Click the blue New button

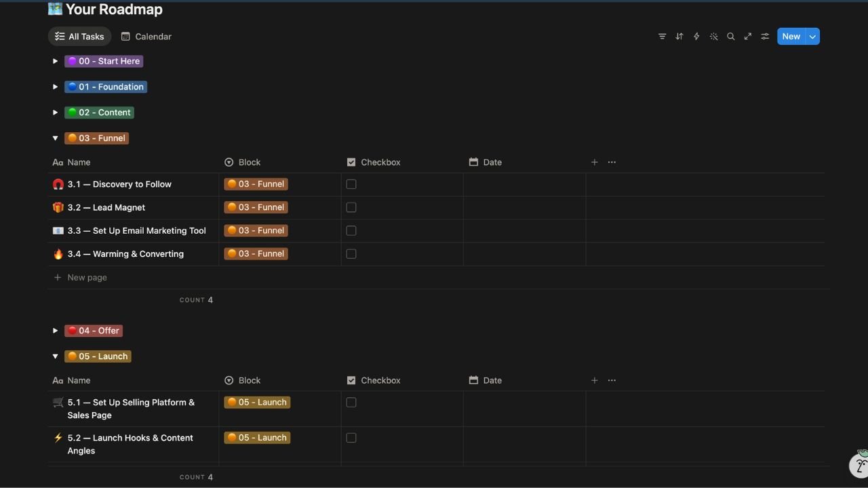coord(791,37)
